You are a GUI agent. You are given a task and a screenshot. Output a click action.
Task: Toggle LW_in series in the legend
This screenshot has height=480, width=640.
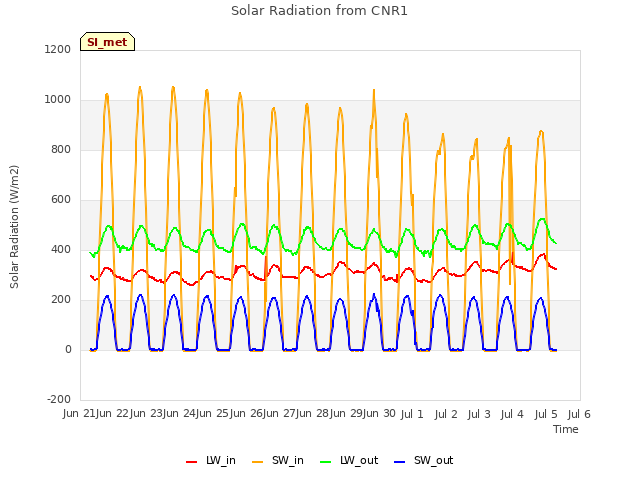211,460
